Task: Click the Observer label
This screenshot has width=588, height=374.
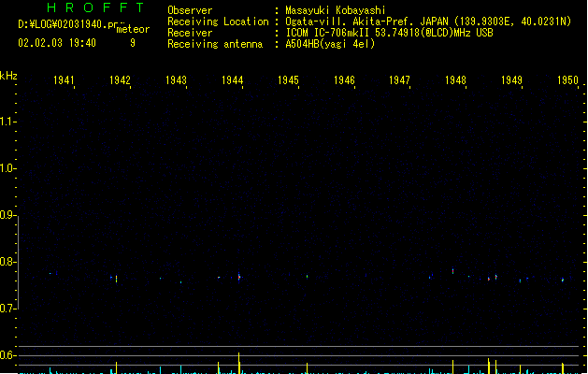Action: pos(190,10)
